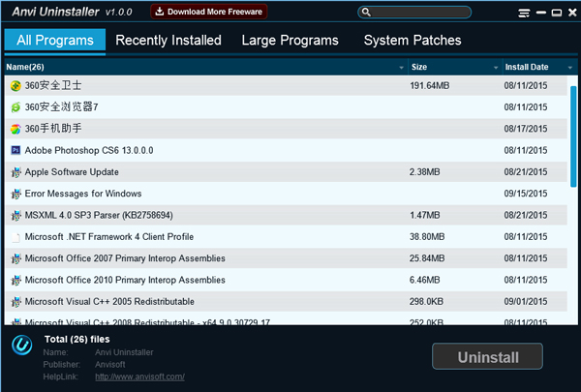The image size is (581, 392).
Task: Click the 09/15/2015 install date
Action: (x=526, y=194)
